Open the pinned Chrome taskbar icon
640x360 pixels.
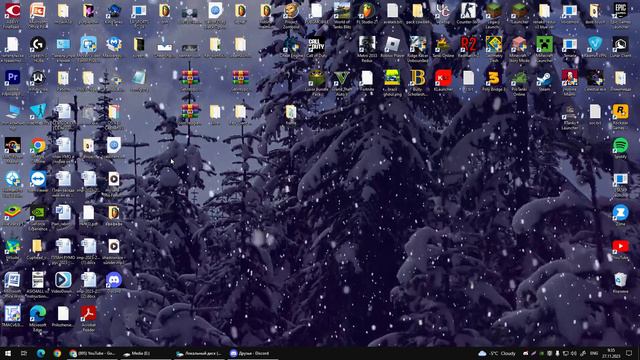pyautogui.click(x=57, y=353)
